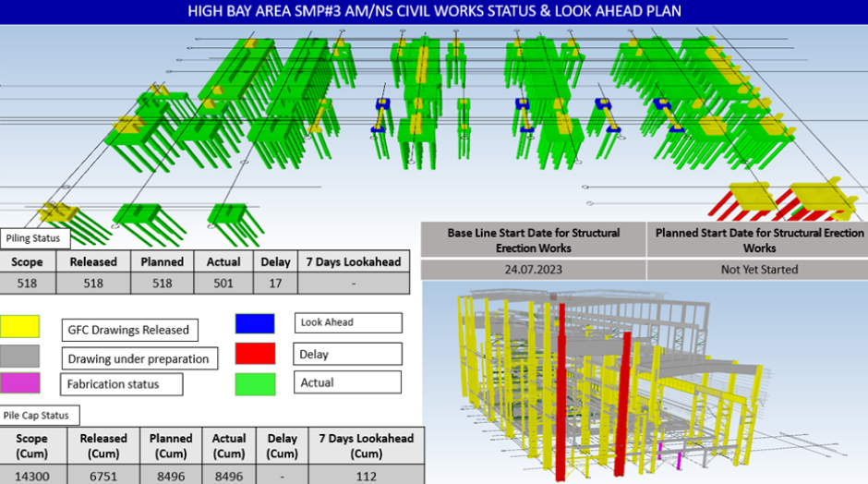Click the Piling Status label
This screenshot has width=868, height=484.
point(33,238)
